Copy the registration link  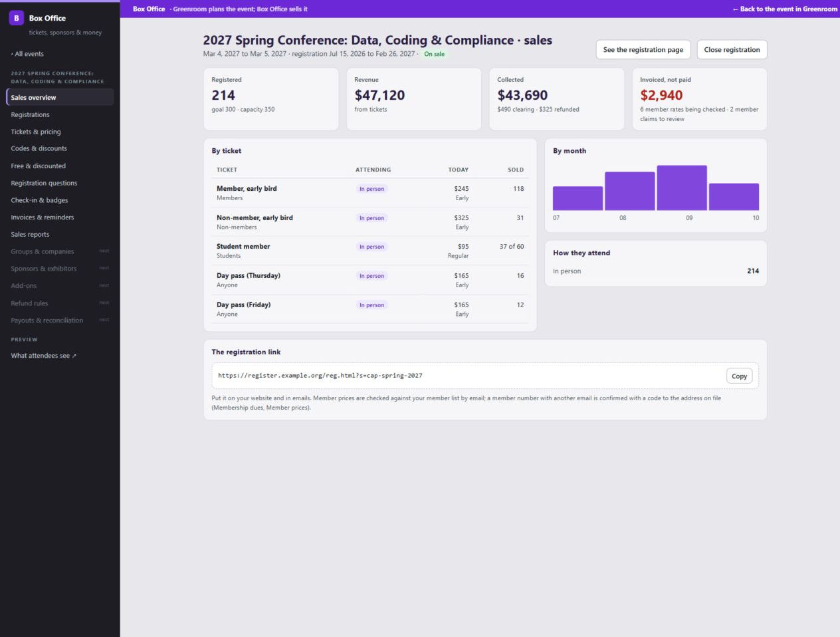(x=739, y=376)
